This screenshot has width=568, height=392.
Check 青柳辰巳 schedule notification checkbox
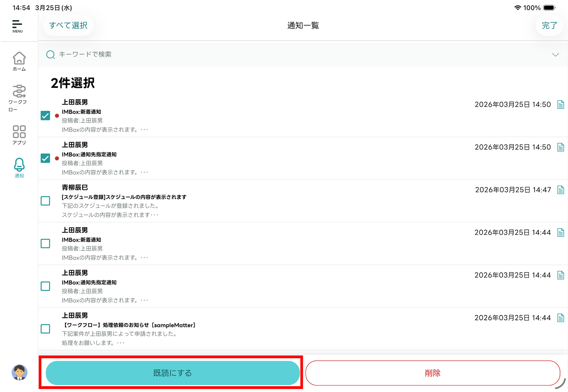tap(46, 201)
